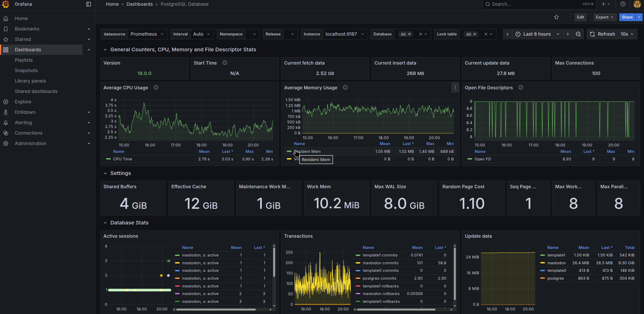644x314 pixels.
Task: Open the help question mark icon
Action: coord(623,4)
